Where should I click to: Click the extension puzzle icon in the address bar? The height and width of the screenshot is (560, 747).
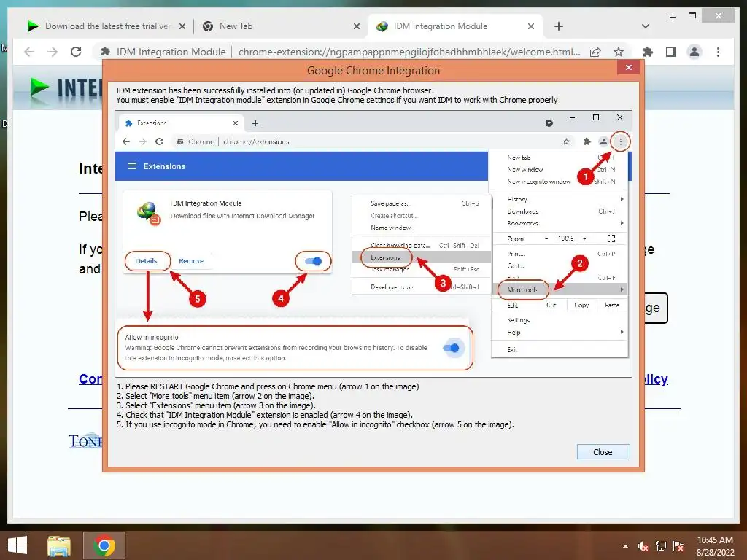click(105, 52)
